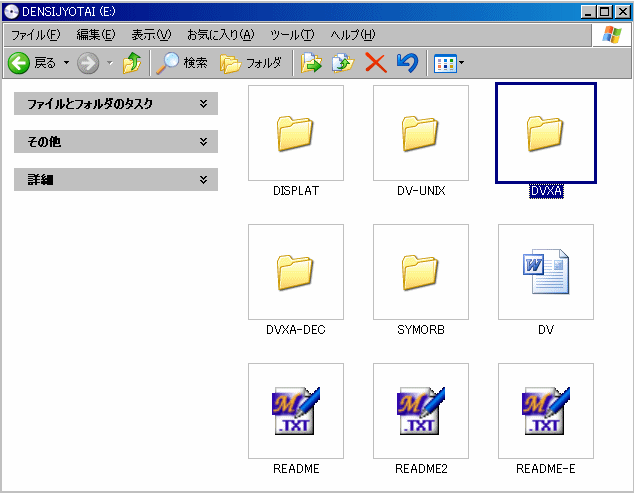Screen dimensions: 634x493
Task: Click the Up folder level icon
Action: pos(132,63)
